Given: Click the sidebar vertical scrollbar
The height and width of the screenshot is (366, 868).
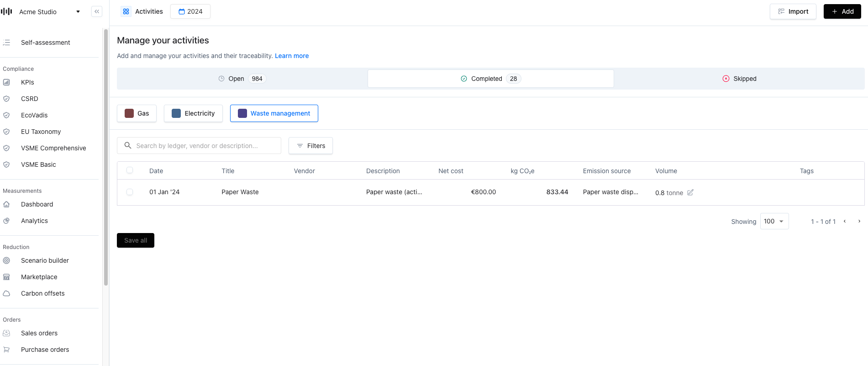Looking at the screenshot, I should (106, 158).
